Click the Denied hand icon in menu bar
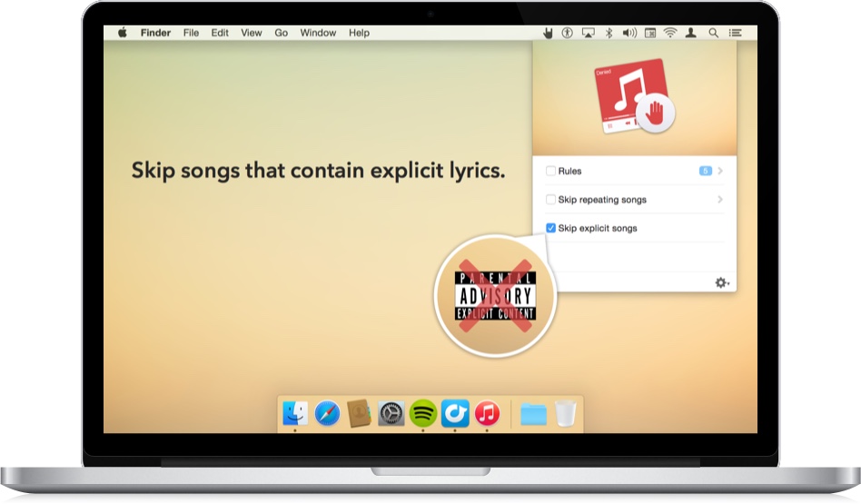This screenshot has height=504, width=861. click(548, 33)
